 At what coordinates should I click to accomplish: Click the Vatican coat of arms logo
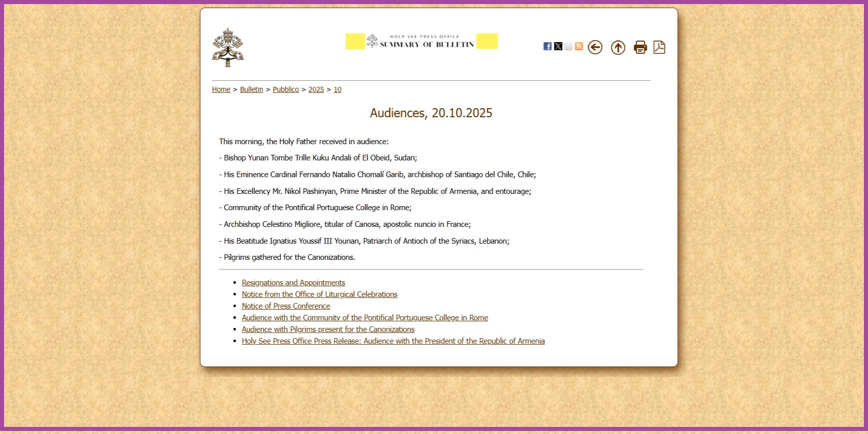(228, 47)
